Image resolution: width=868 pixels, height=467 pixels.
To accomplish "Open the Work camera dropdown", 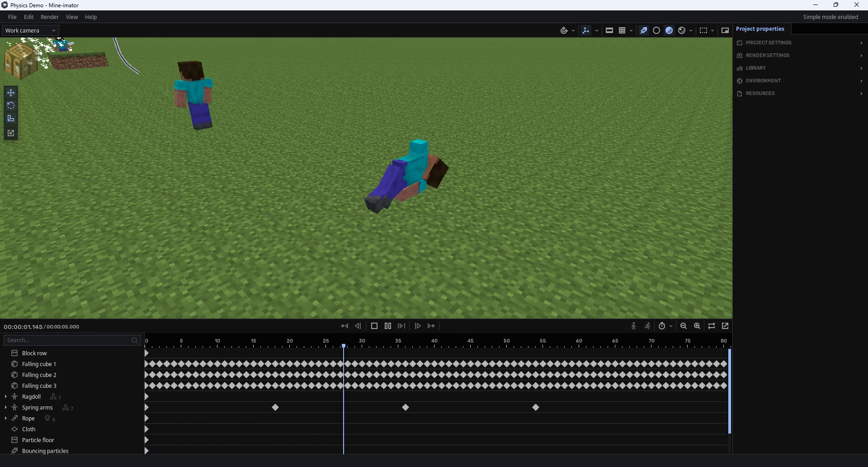I will click(30, 30).
